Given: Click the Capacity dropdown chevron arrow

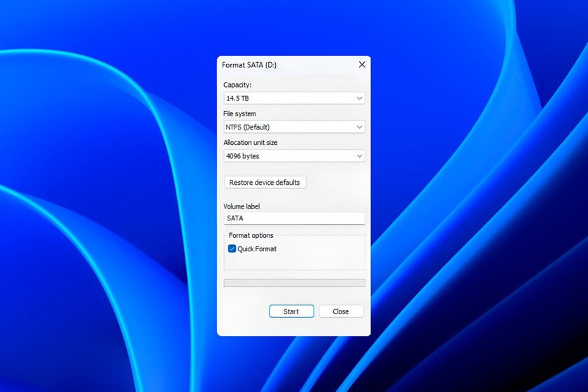Looking at the screenshot, I should pos(359,99).
